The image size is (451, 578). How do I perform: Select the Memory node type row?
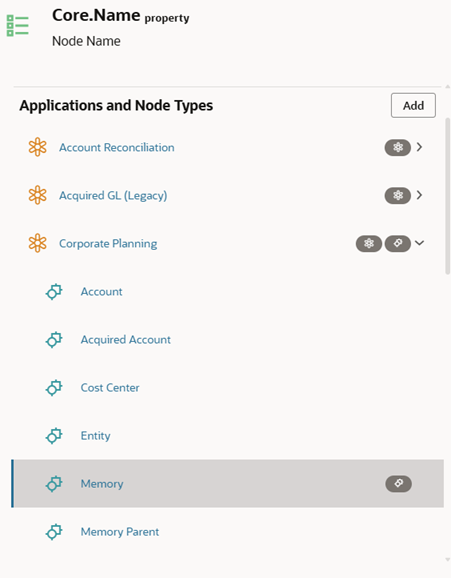228,483
